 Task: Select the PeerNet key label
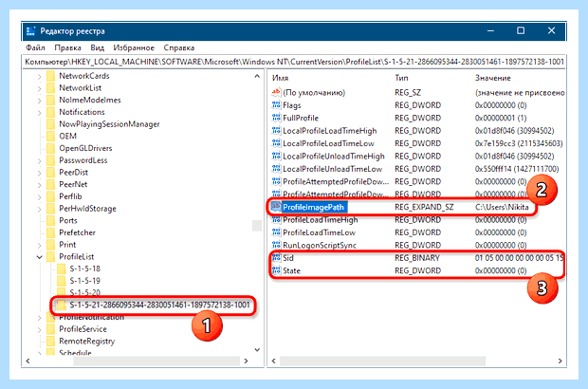pyautogui.click(x=73, y=185)
